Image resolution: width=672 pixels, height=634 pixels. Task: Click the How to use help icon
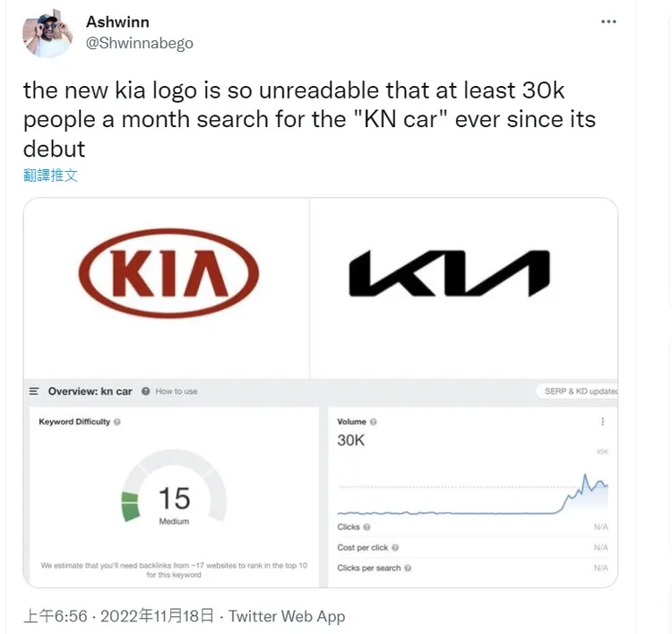click(145, 391)
